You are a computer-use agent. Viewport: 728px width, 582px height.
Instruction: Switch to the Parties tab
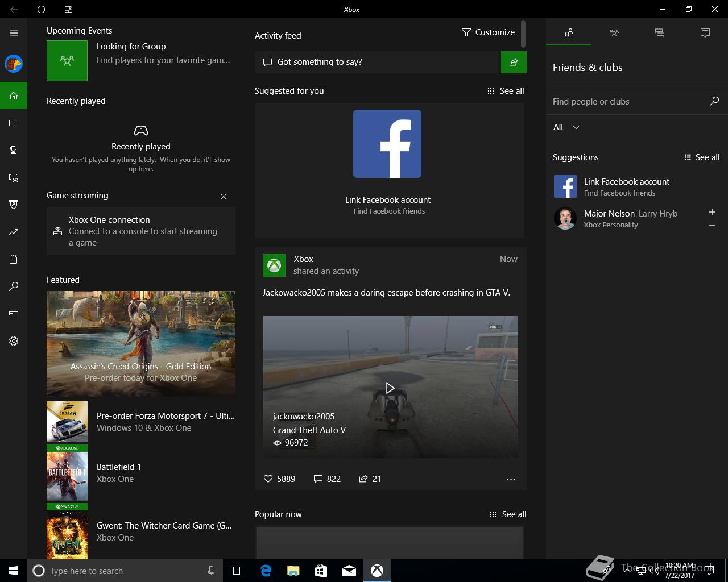pos(614,33)
